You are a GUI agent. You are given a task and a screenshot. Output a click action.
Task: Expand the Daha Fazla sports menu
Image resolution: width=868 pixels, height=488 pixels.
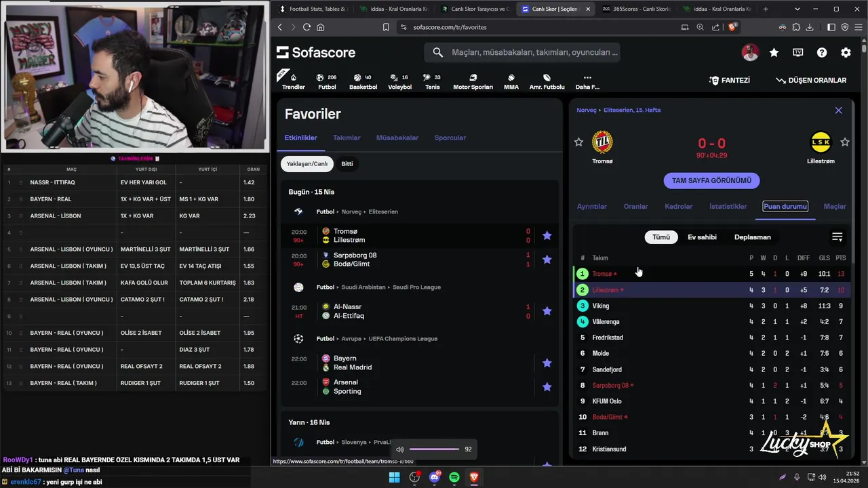coord(587,81)
